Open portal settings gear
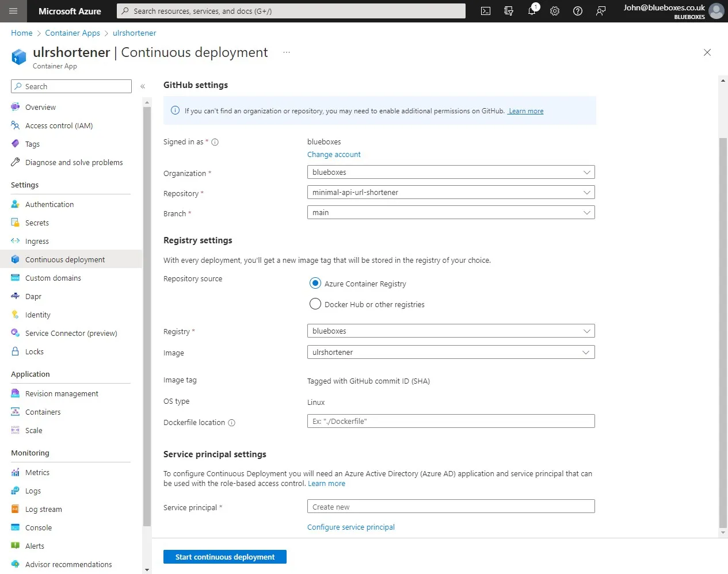Image resolution: width=728 pixels, height=574 pixels. pyautogui.click(x=555, y=11)
